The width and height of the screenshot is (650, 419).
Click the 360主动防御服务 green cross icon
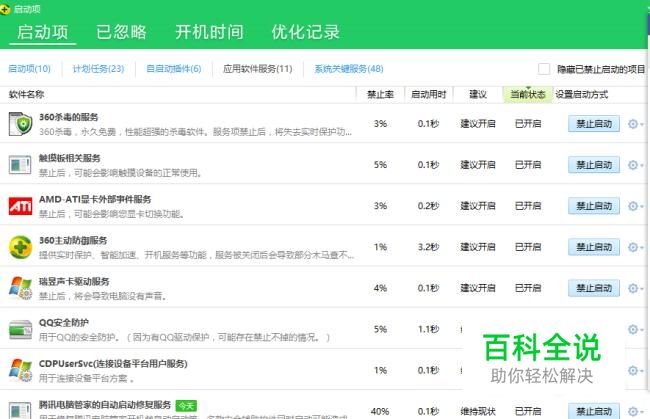(x=20, y=247)
